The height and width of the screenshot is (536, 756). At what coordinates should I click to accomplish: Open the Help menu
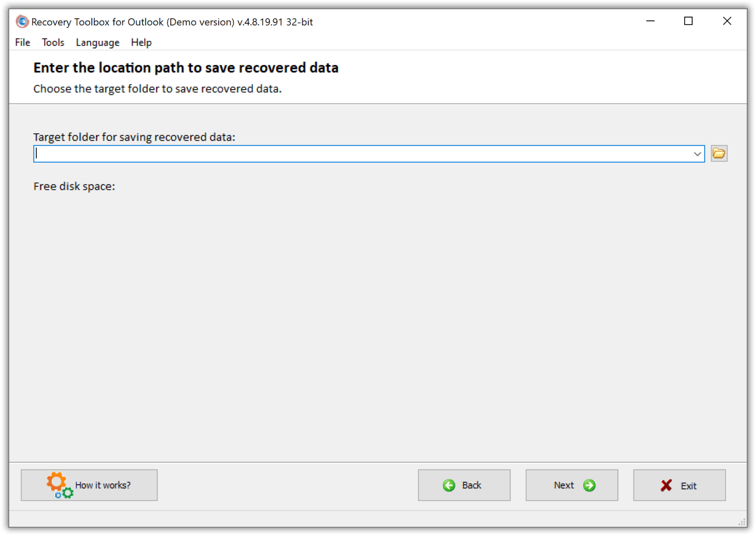[x=141, y=42]
